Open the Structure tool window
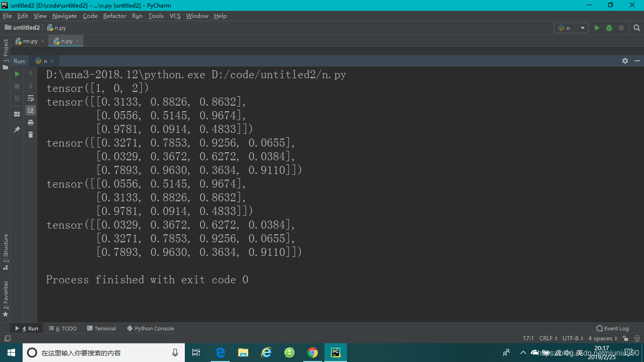644x362 pixels. click(5, 252)
